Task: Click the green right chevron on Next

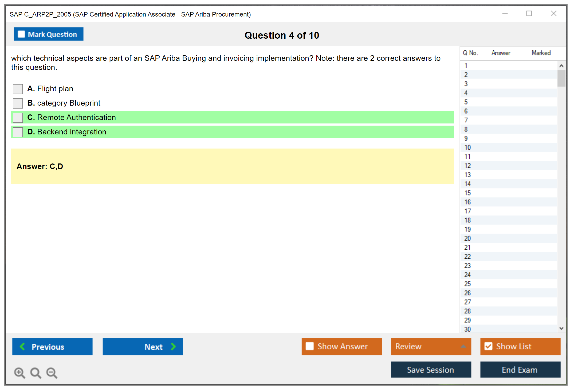Action: tap(174, 346)
